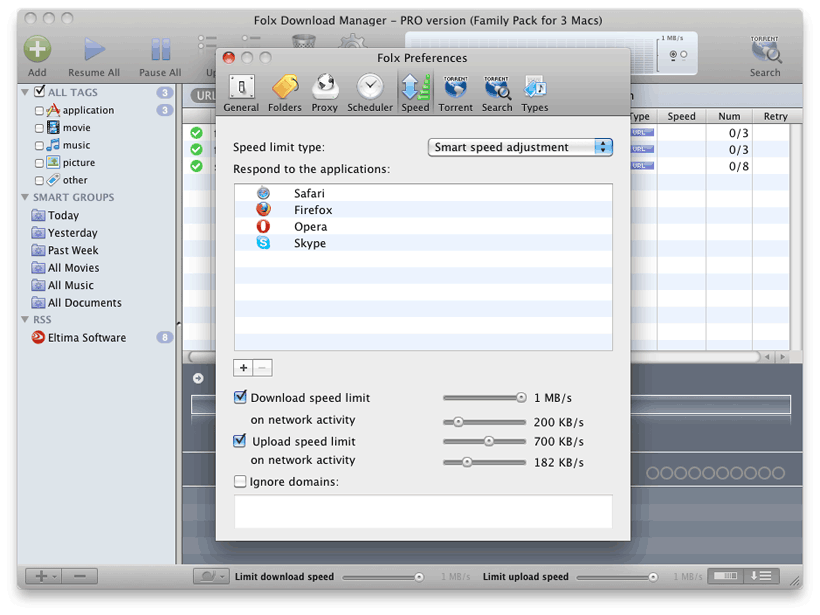The width and height of the screenshot is (820, 615).
Task: Sort by Retry column header
Action: [776, 116]
